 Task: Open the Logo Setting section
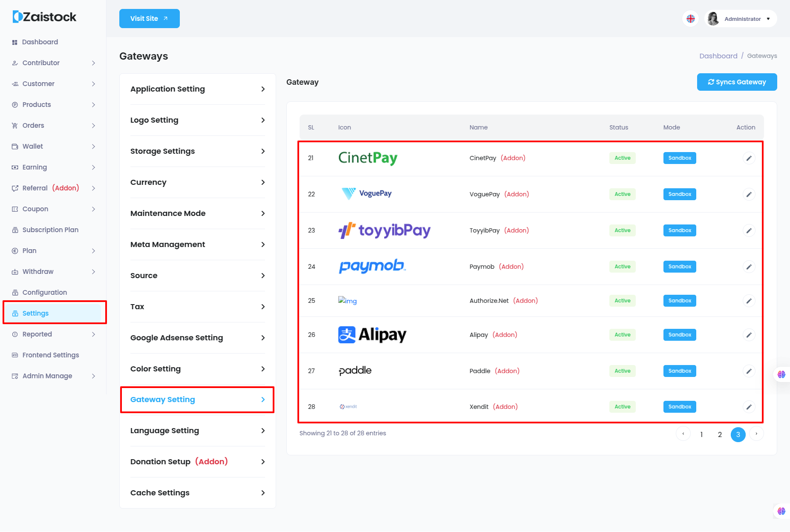point(198,120)
